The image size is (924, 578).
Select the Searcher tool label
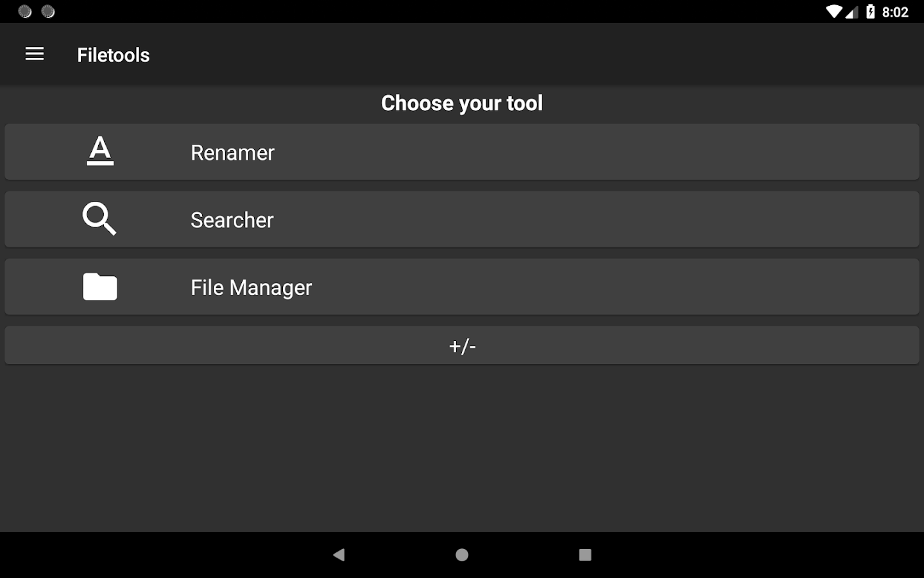click(232, 220)
